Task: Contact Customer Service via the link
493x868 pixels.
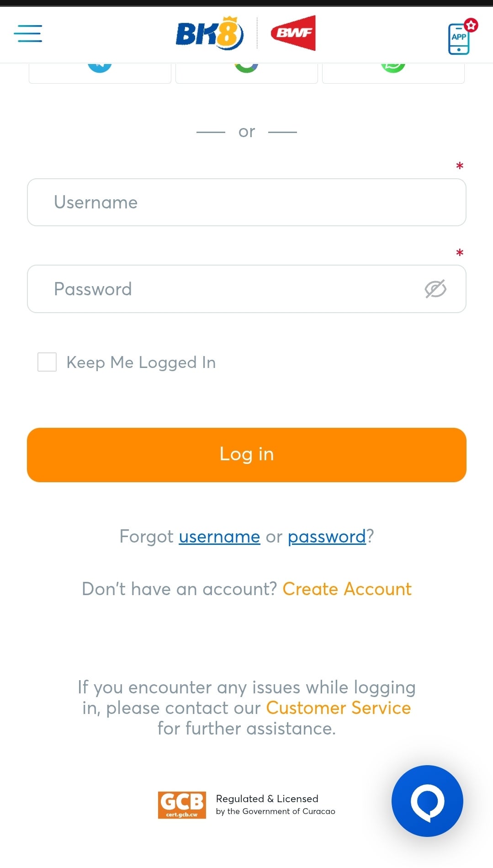Action: 338,708
